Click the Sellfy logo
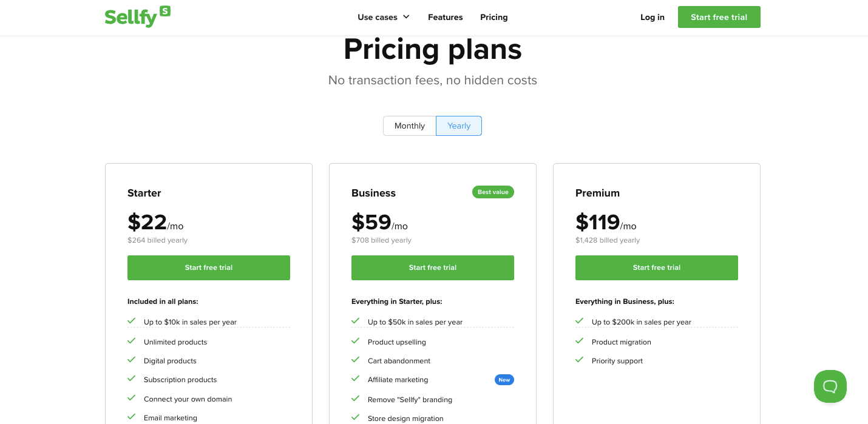 point(137,16)
